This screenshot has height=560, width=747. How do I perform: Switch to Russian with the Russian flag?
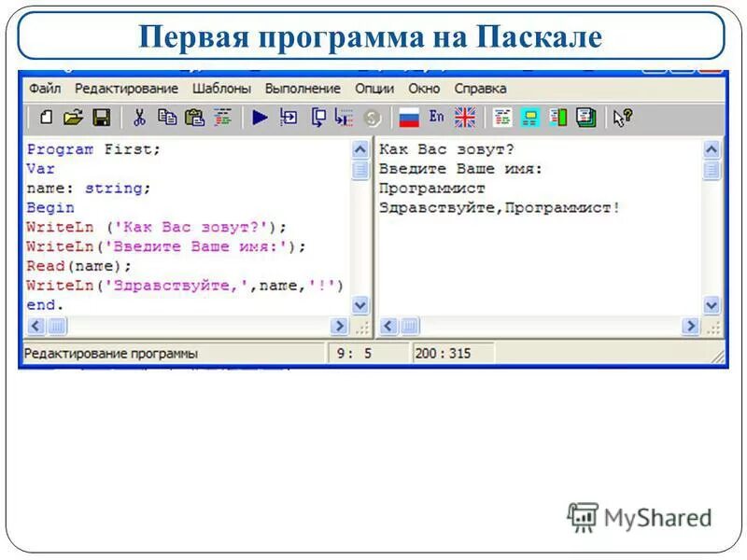[409, 118]
